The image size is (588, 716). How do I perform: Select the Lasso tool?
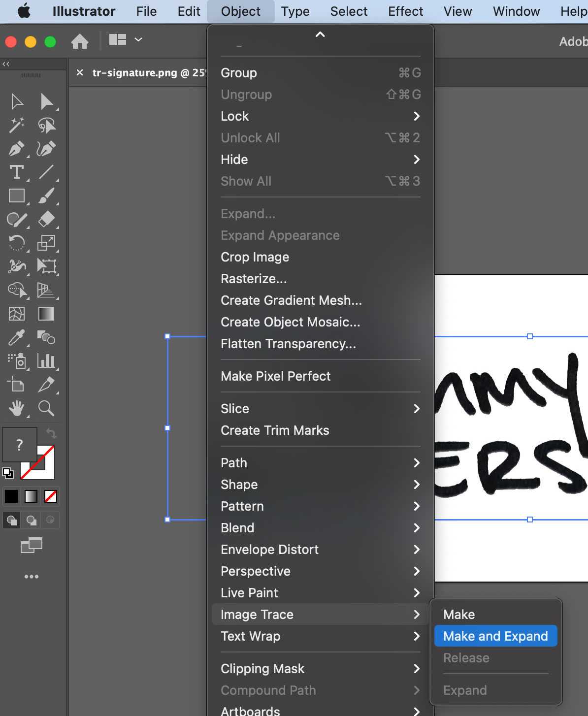tap(47, 125)
